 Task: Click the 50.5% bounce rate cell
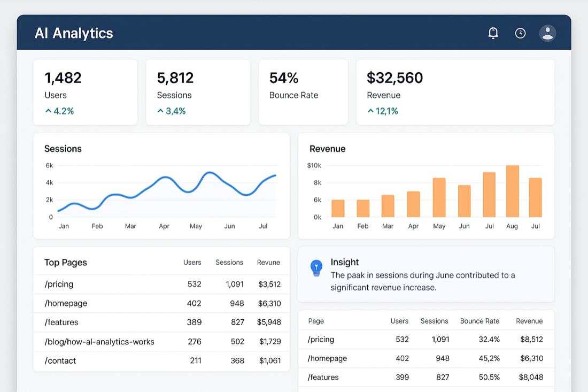[x=489, y=378]
